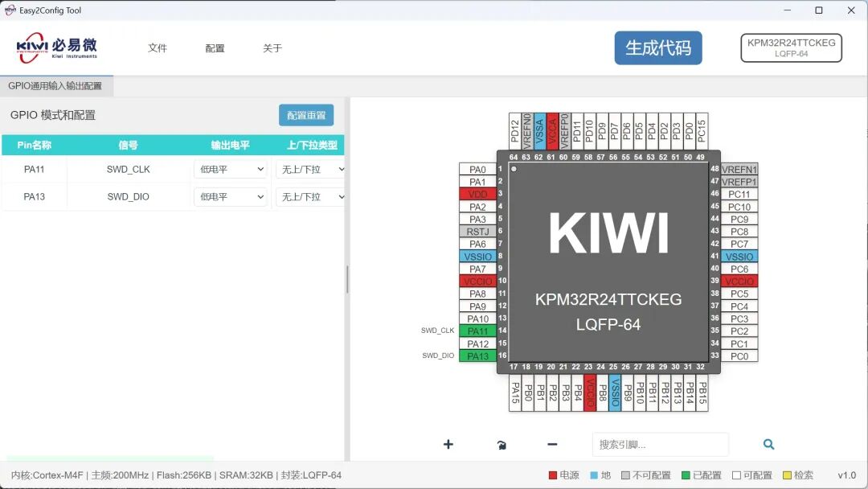Click the Pin名称 column header

pyautogui.click(x=34, y=145)
